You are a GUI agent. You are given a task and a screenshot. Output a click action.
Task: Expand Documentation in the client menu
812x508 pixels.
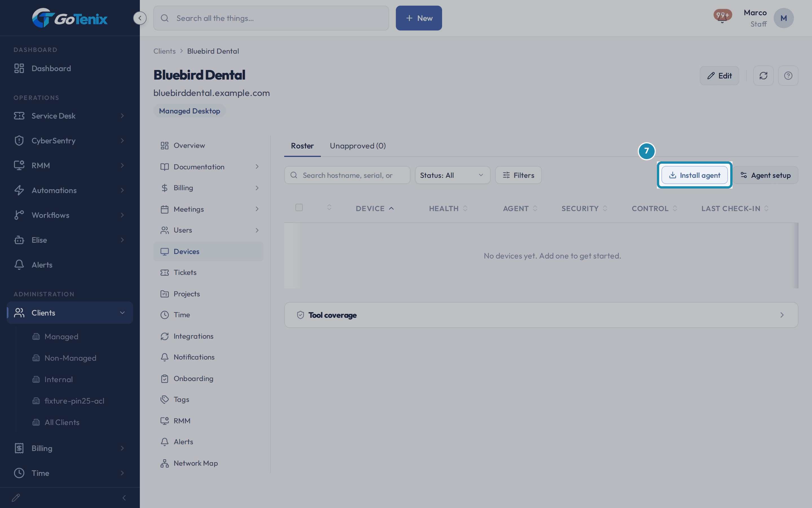(x=208, y=167)
